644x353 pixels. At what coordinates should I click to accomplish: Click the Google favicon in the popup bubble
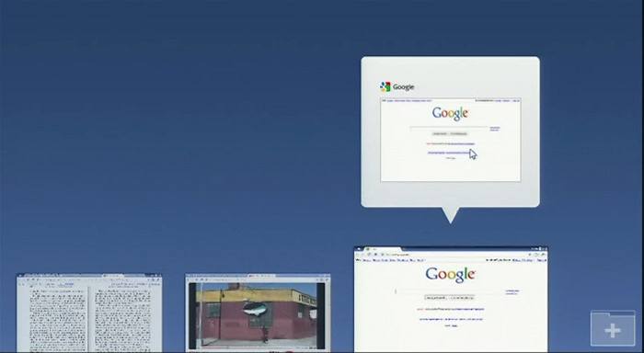(385, 86)
